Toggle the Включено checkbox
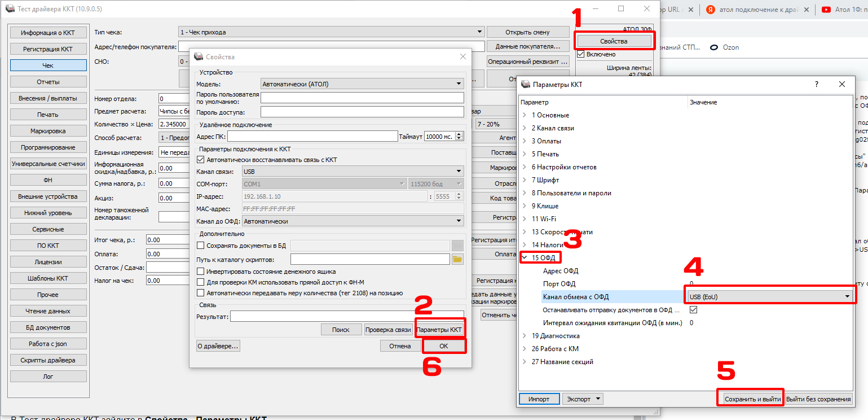 (x=581, y=54)
